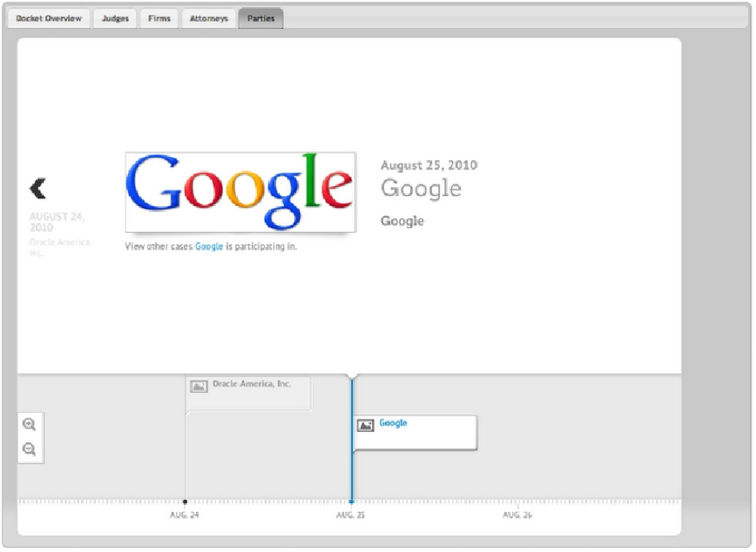Click the Oracle America image placeholder icon
The height and width of the screenshot is (552, 756).
(x=198, y=386)
